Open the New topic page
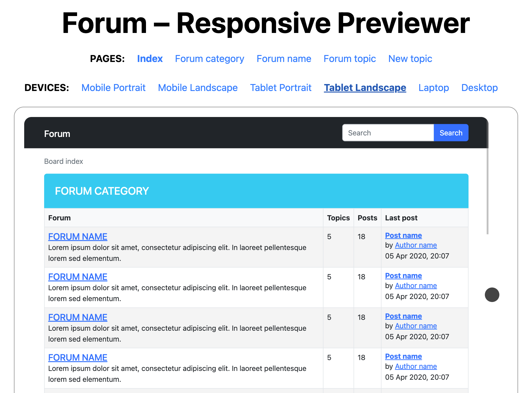The width and height of the screenshot is (532, 393). click(x=410, y=59)
